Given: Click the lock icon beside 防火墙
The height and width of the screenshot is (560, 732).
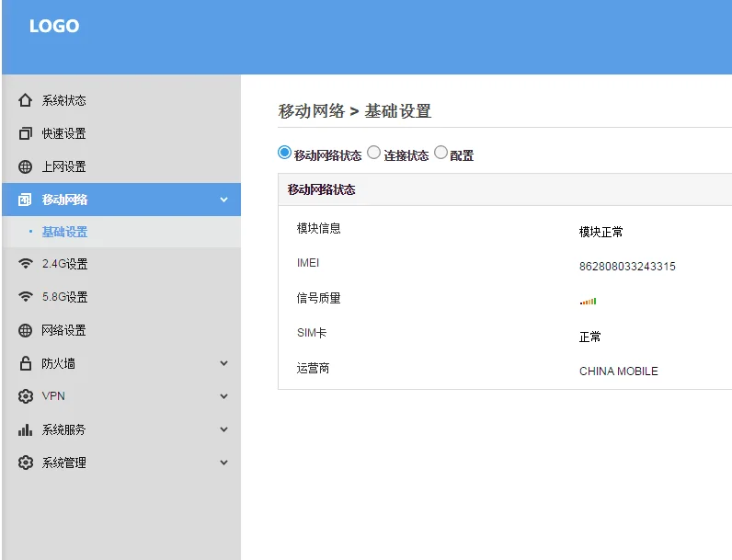Looking at the screenshot, I should pyautogui.click(x=25, y=363).
